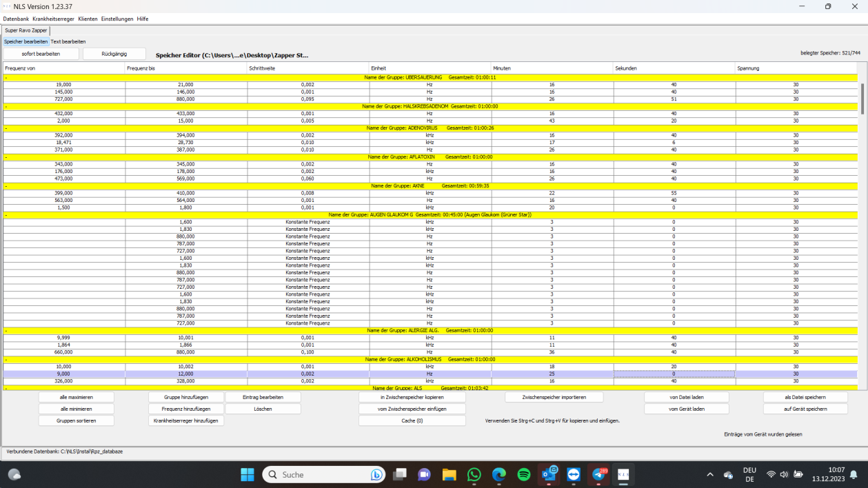Collapse the ADENOVIRUS group header row
The image size is (868, 488).
(x=6, y=128)
